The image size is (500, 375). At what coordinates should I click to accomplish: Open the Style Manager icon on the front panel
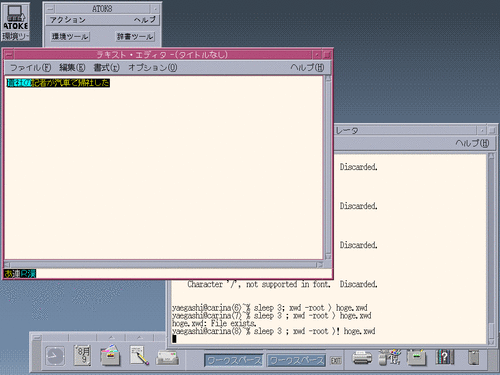click(390, 357)
